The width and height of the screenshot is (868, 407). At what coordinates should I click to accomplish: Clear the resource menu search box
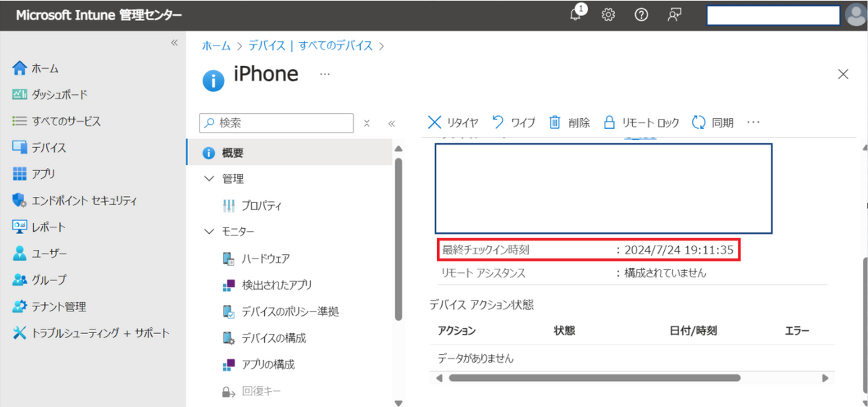click(367, 123)
